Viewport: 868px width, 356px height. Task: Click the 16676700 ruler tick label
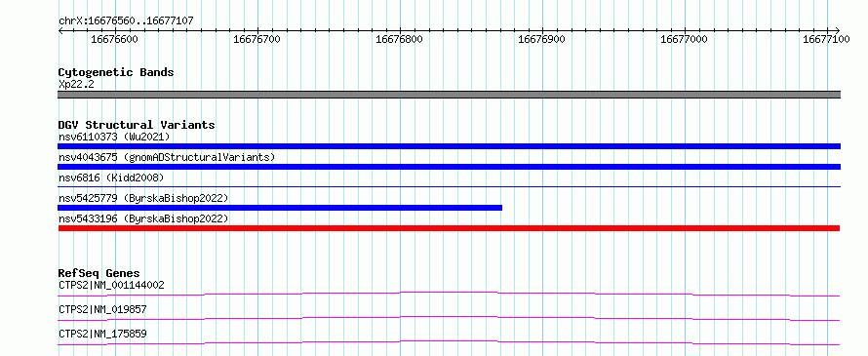pos(256,39)
